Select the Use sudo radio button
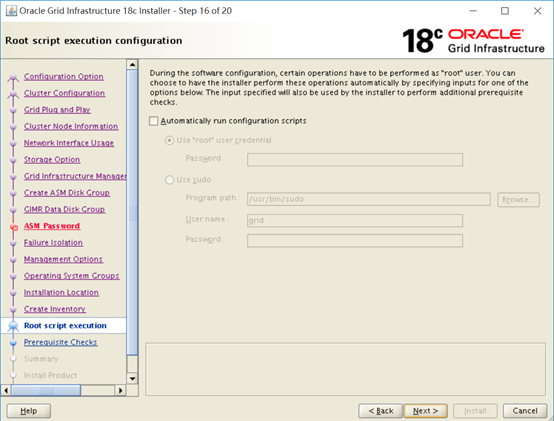 [x=169, y=180]
